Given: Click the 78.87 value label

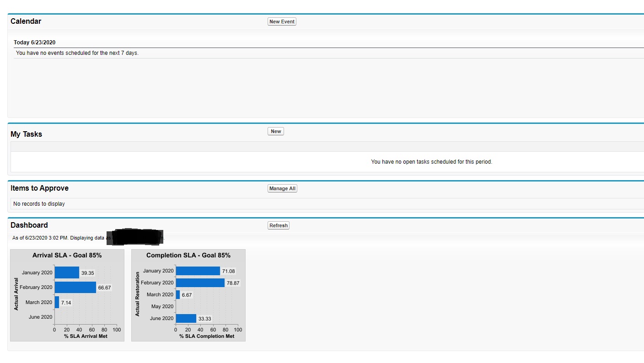Looking at the screenshot, I should click(x=233, y=283).
